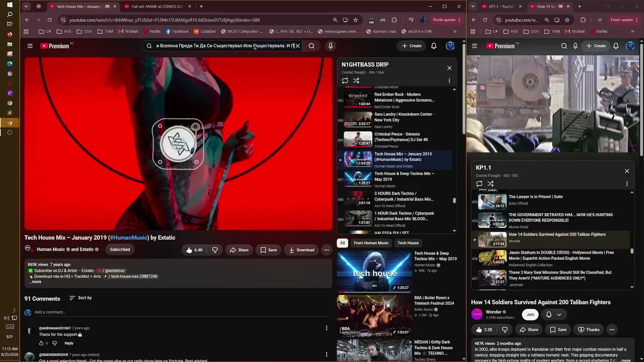This screenshot has width=644, height=362.
Task: Bookmark this page in left browser window
Action: (x=356, y=20)
